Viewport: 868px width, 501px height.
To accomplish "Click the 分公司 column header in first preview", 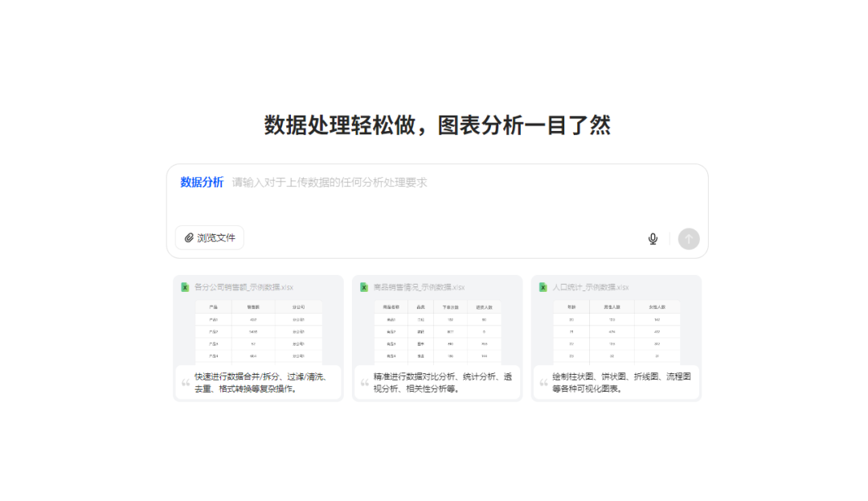I will [x=299, y=306].
